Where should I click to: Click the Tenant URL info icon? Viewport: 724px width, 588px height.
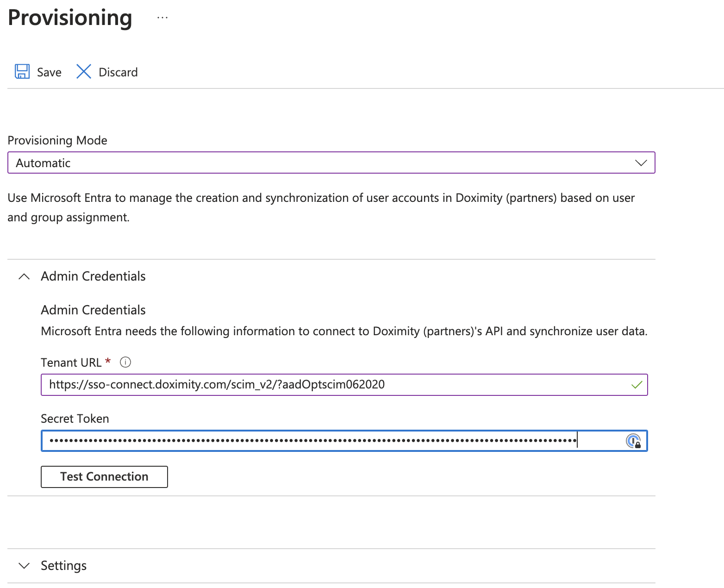(x=125, y=362)
